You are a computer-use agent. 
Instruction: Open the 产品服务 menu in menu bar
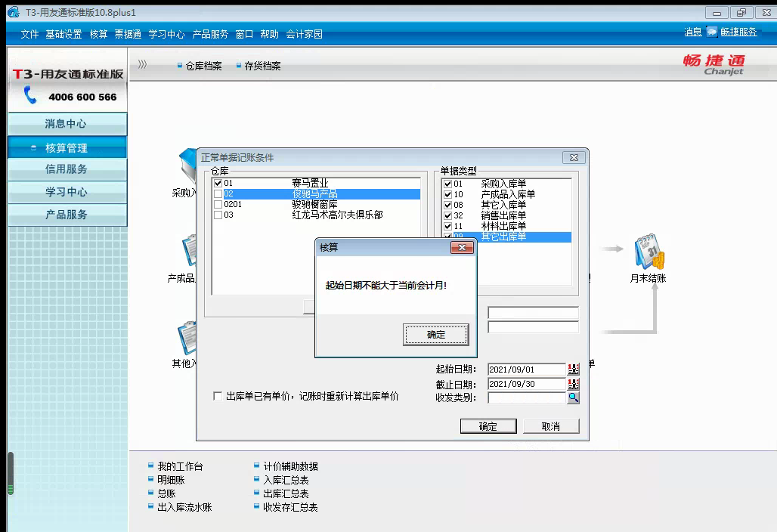(210, 34)
